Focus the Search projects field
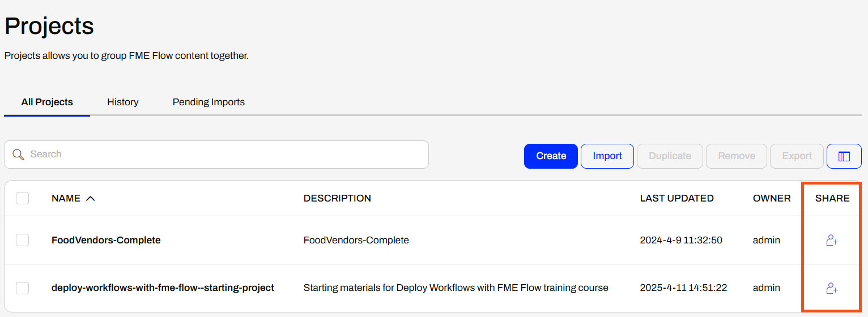The image size is (868, 317). point(227,155)
